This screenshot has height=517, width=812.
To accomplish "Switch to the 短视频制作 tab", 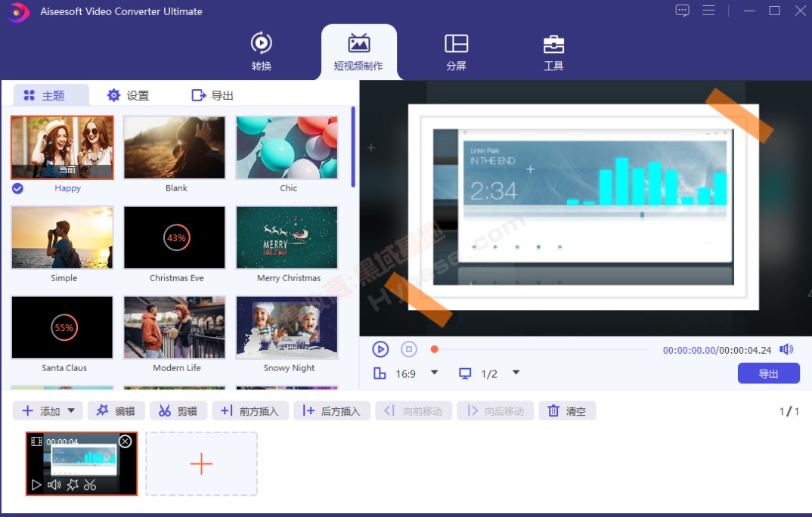I will click(358, 51).
